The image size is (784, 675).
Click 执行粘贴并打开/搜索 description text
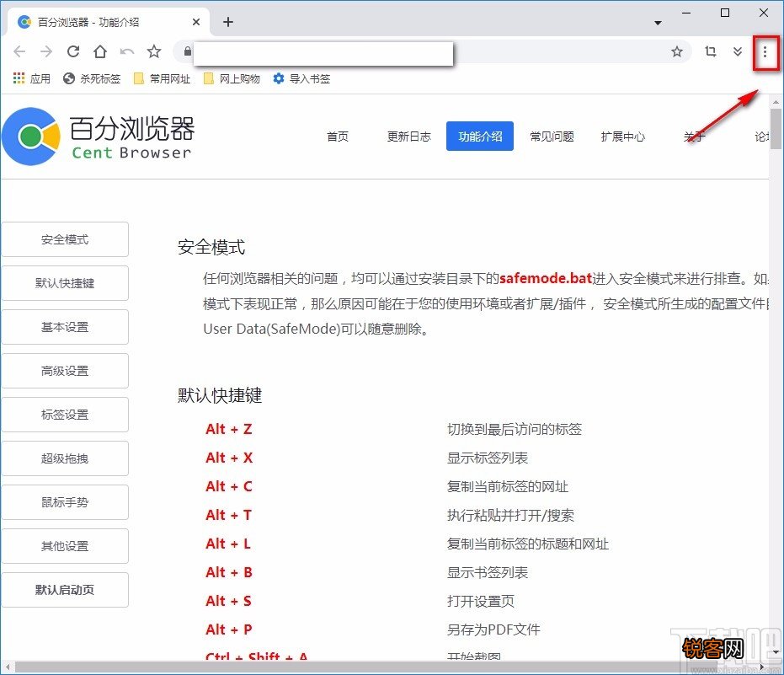click(510, 515)
